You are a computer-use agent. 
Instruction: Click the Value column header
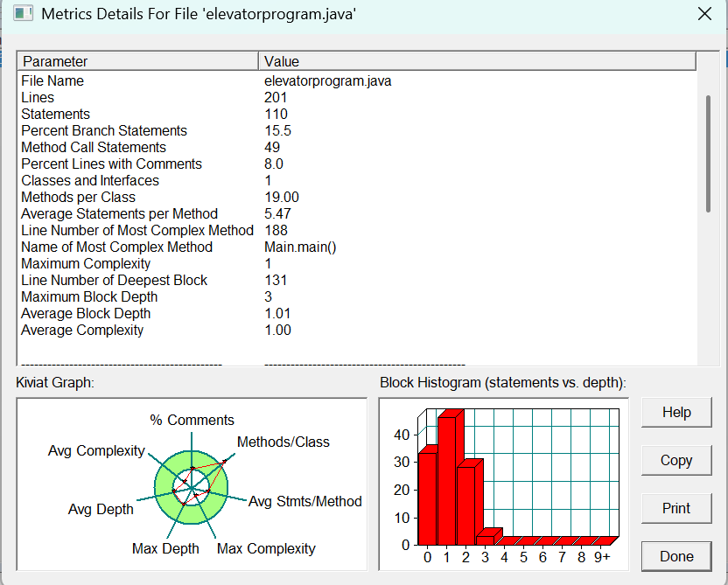click(477, 61)
